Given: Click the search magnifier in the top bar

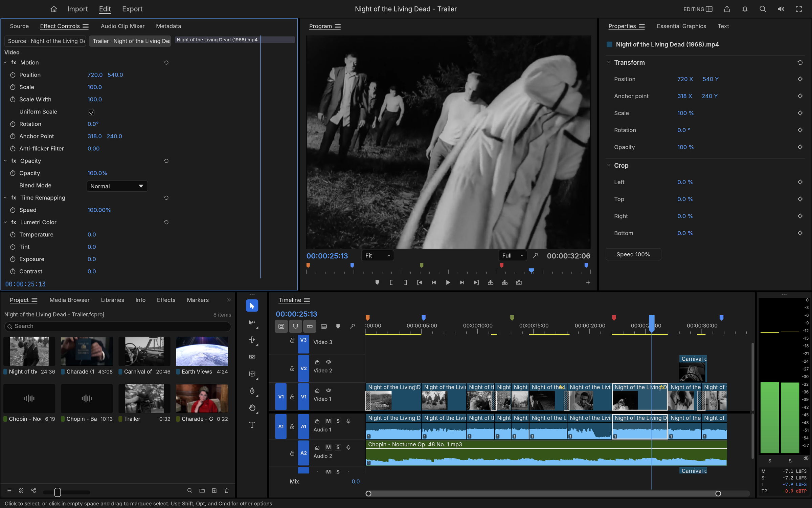Looking at the screenshot, I should click(763, 9).
